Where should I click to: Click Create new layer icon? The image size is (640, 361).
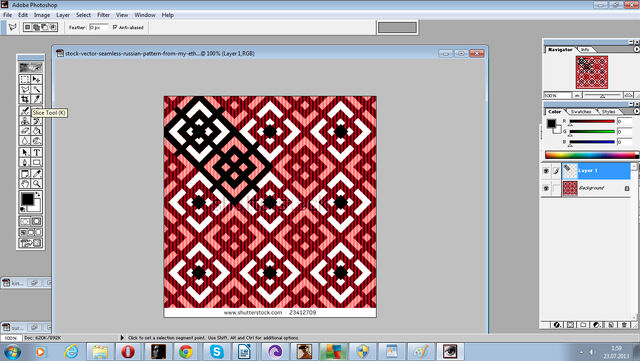(x=611, y=325)
